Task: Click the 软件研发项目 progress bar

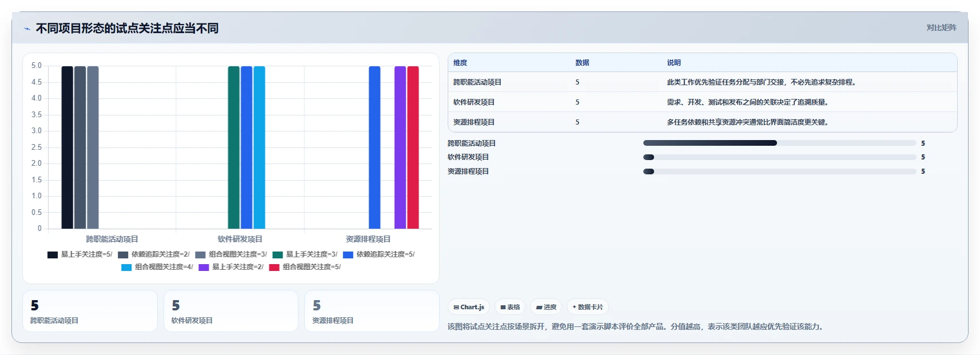Action: [779, 157]
